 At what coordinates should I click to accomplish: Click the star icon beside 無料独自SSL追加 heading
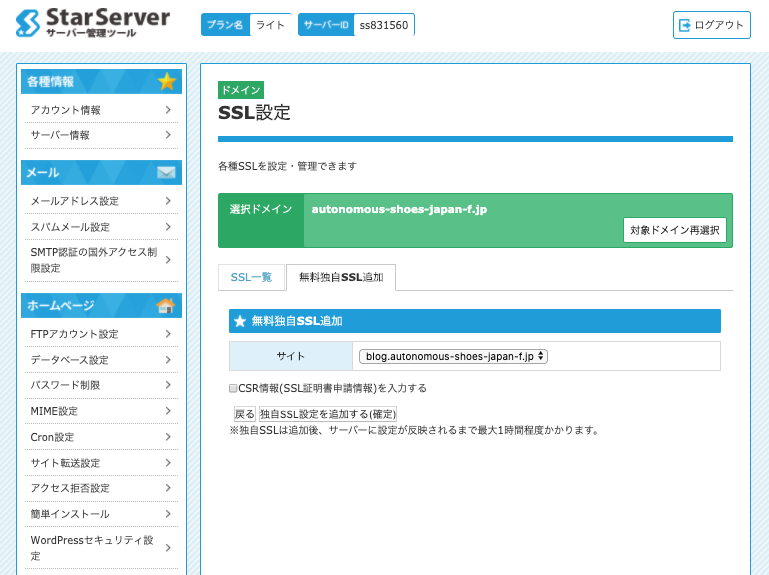(x=240, y=321)
